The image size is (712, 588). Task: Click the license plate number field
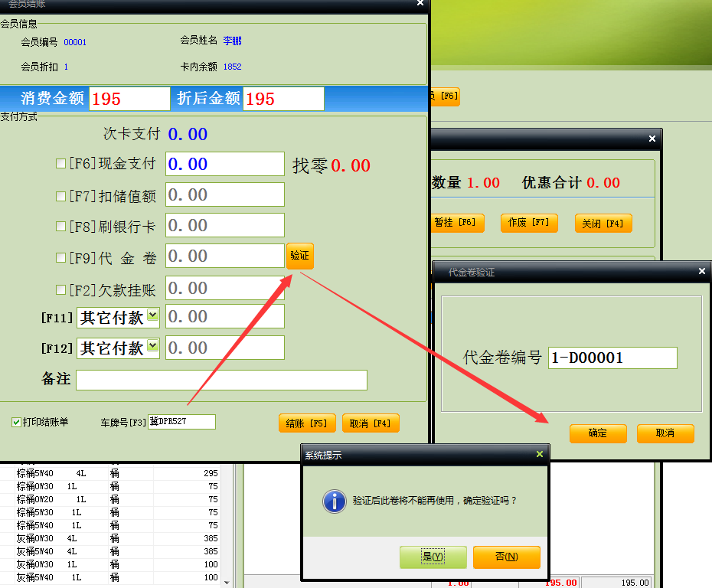coord(181,422)
